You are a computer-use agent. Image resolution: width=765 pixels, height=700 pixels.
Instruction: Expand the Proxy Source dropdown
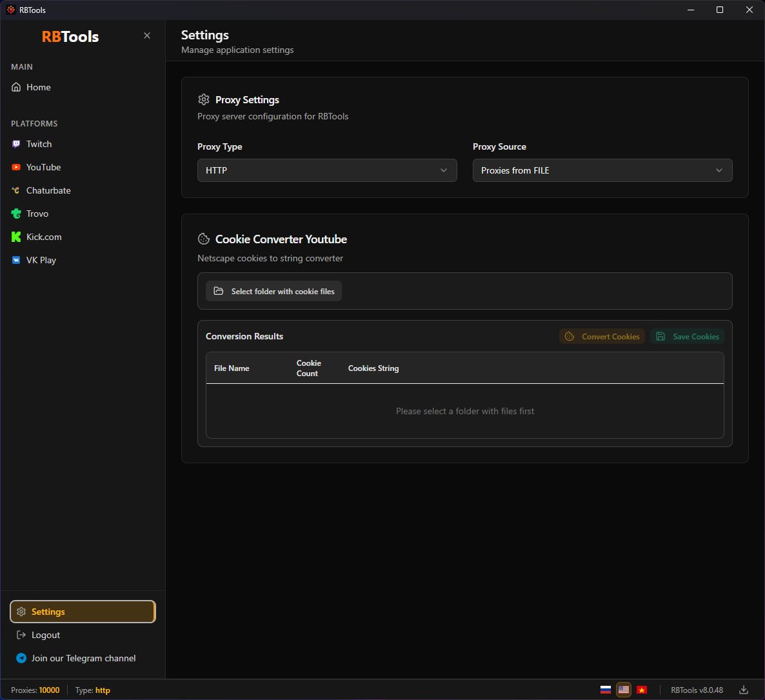click(x=602, y=170)
